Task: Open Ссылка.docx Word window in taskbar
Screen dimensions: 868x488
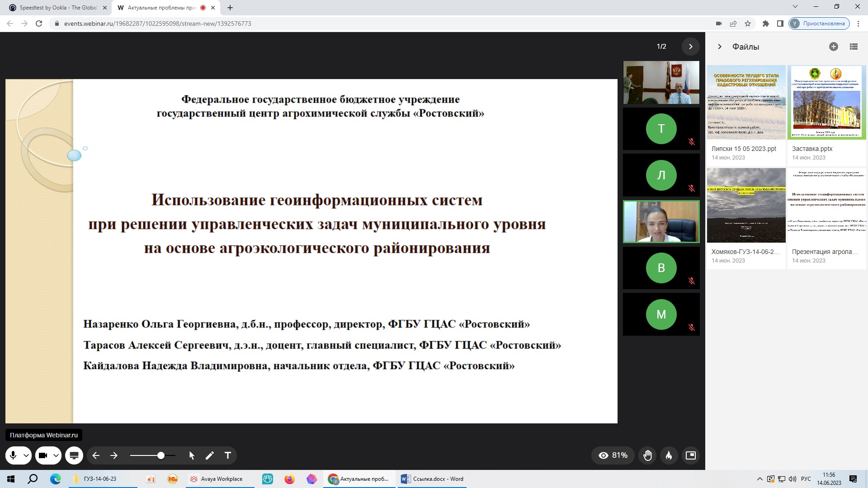Action: (433, 479)
